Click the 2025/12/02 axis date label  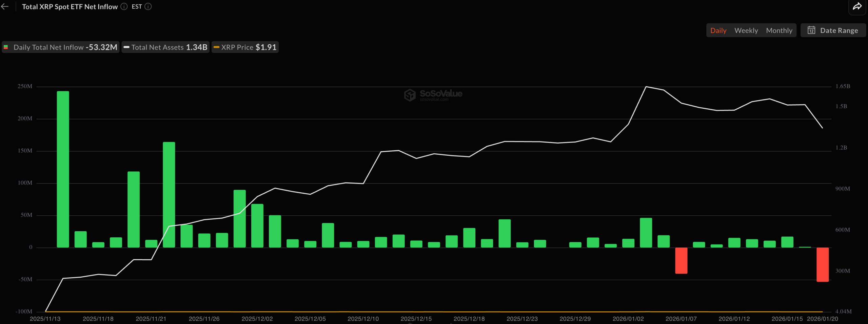click(x=257, y=319)
